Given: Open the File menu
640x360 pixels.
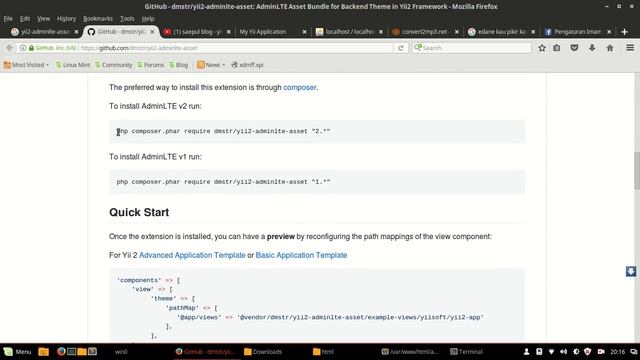Looking at the screenshot, I should (8, 19).
